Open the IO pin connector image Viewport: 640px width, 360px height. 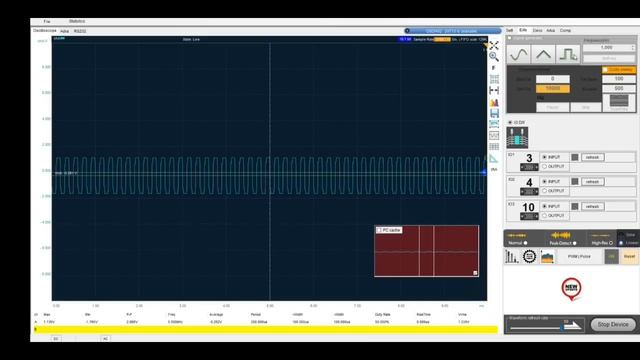click(x=517, y=138)
